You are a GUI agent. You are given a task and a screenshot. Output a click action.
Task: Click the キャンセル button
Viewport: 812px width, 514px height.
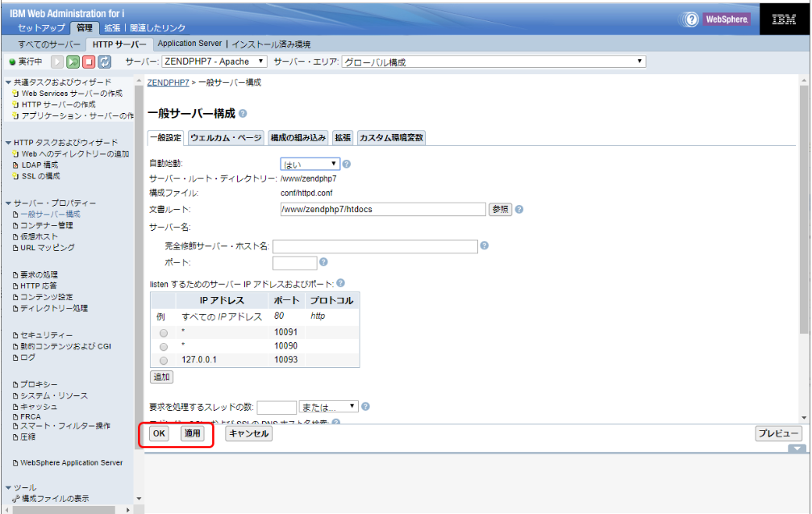(x=249, y=433)
